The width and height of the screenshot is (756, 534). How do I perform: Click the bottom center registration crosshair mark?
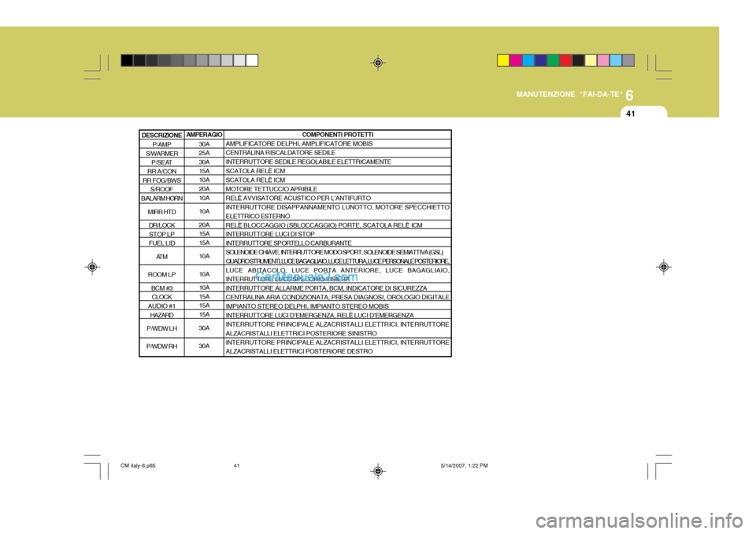(x=378, y=471)
